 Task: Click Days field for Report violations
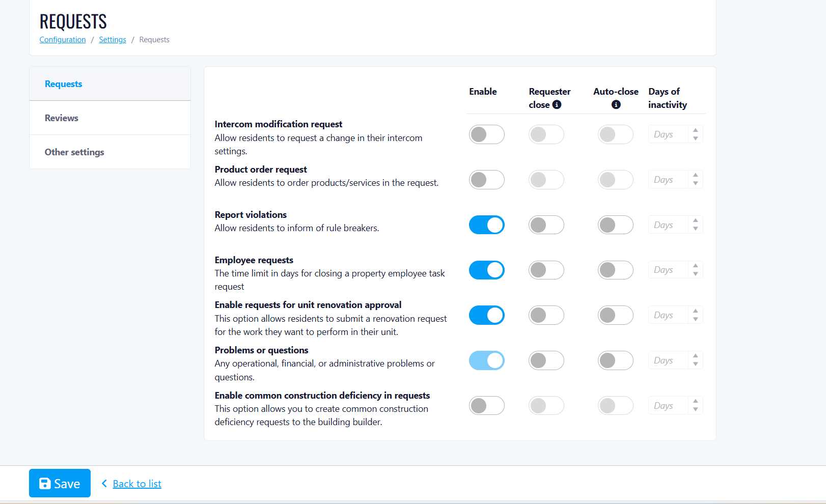[668, 225]
